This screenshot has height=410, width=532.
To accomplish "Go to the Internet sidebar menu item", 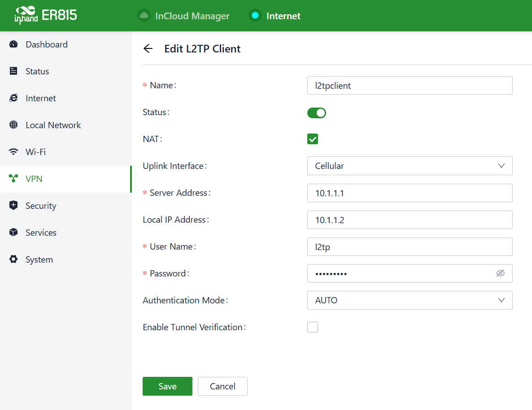I will click(x=40, y=98).
